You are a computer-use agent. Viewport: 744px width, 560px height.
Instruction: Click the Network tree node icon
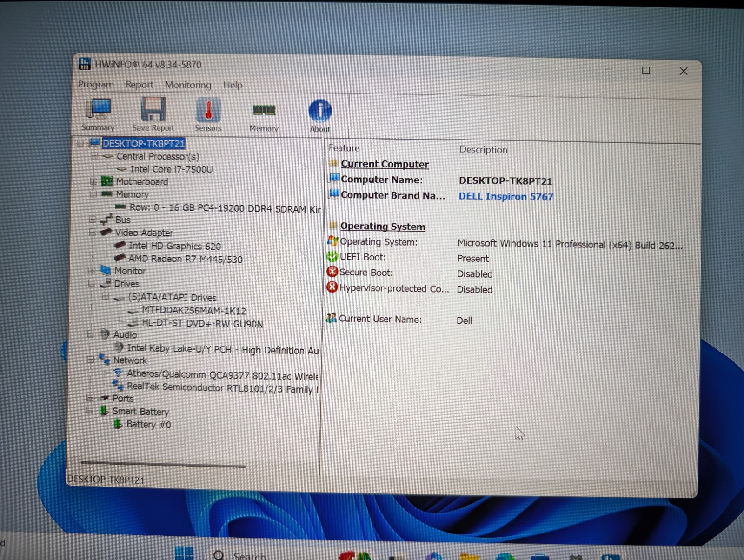pyautogui.click(x=104, y=359)
